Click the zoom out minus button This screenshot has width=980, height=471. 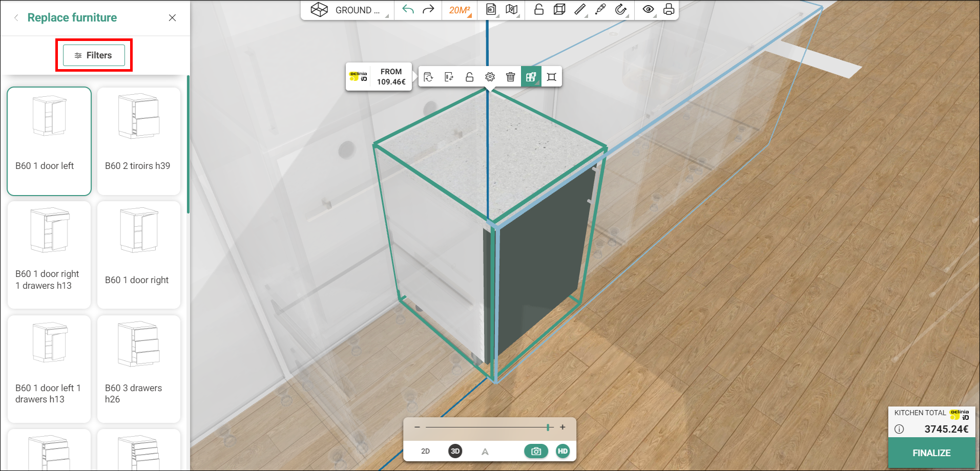click(417, 427)
